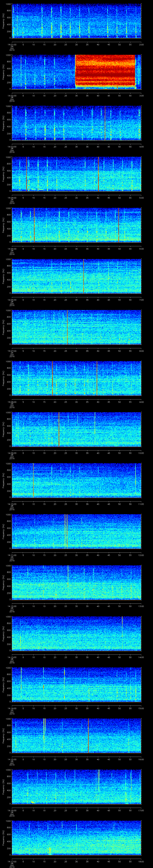Click the 14:14:00 start time label

pos(12,708)
